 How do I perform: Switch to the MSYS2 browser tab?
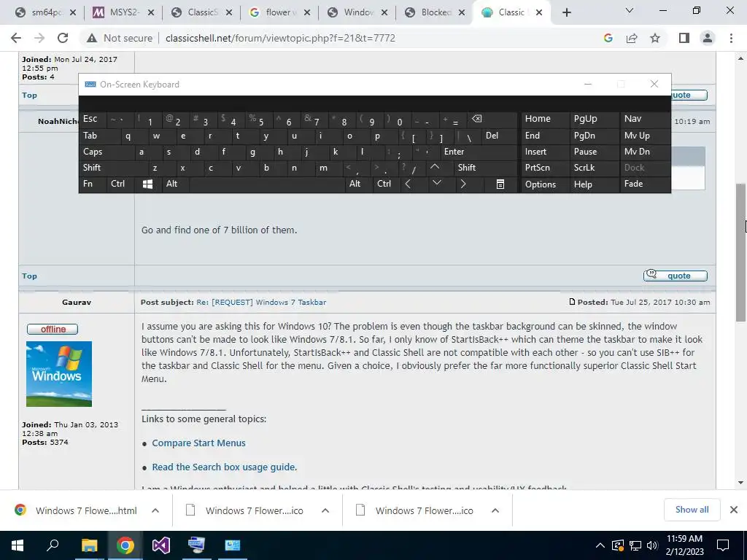click(123, 13)
